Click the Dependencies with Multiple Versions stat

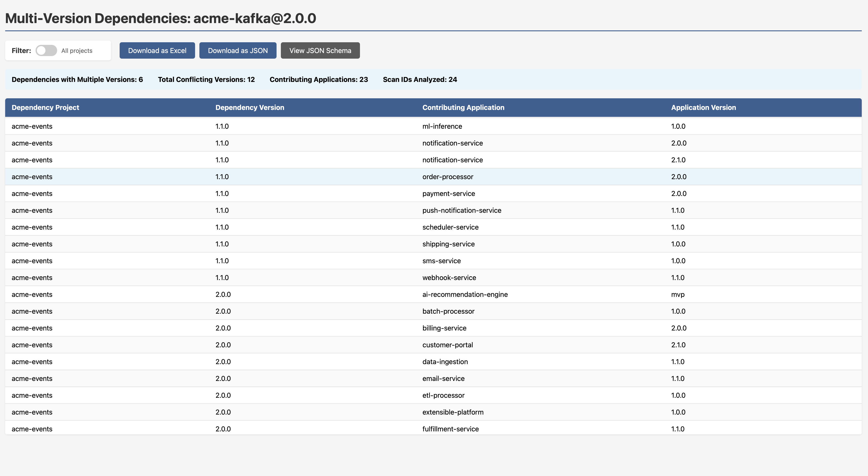(77, 80)
